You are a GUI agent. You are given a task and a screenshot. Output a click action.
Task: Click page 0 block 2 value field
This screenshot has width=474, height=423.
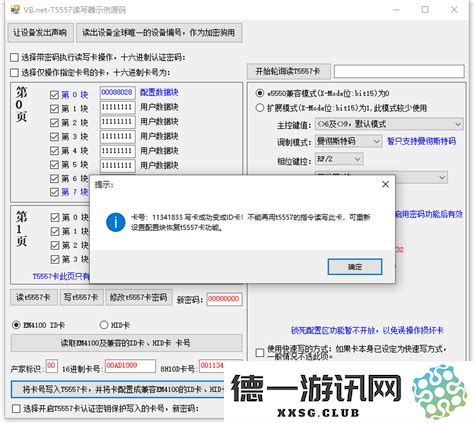(118, 122)
